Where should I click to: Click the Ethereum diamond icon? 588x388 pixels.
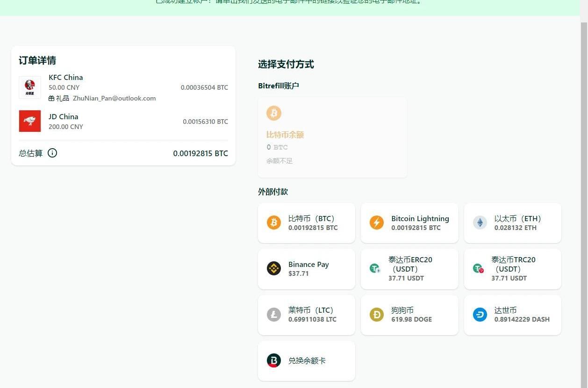pyautogui.click(x=480, y=223)
